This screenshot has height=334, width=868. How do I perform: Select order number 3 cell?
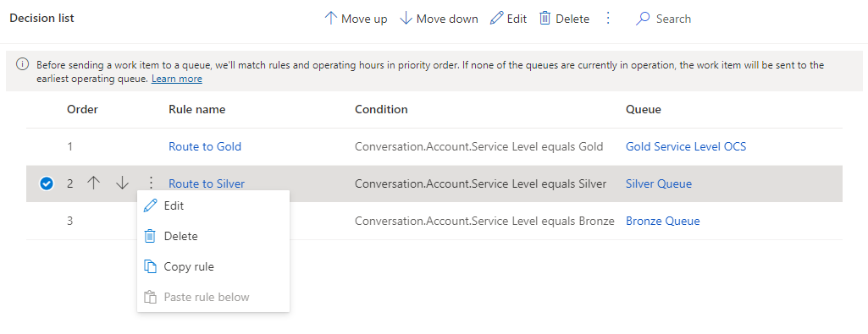69,221
